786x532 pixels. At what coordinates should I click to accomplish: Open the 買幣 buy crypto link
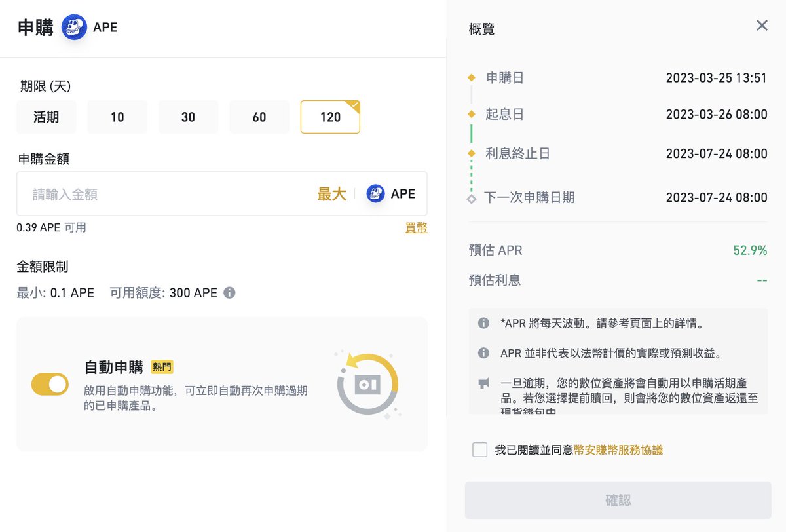point(416,227)
